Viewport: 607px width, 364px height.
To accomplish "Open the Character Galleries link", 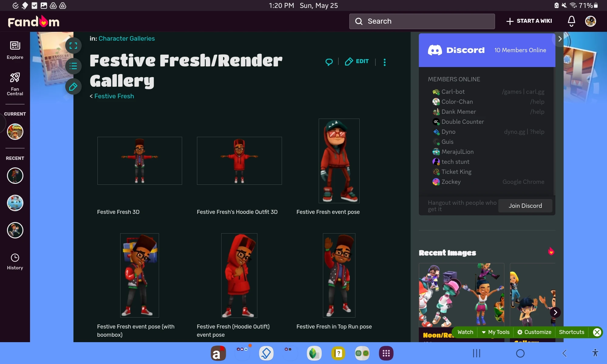I will tap(127, 39).
